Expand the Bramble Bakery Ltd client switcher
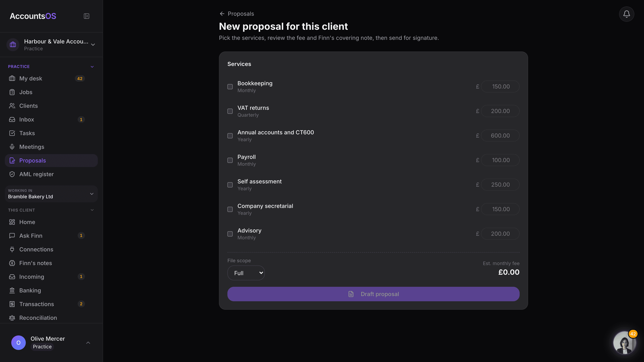The height and width of the screenshot is (362, 644). coord(51,194)
